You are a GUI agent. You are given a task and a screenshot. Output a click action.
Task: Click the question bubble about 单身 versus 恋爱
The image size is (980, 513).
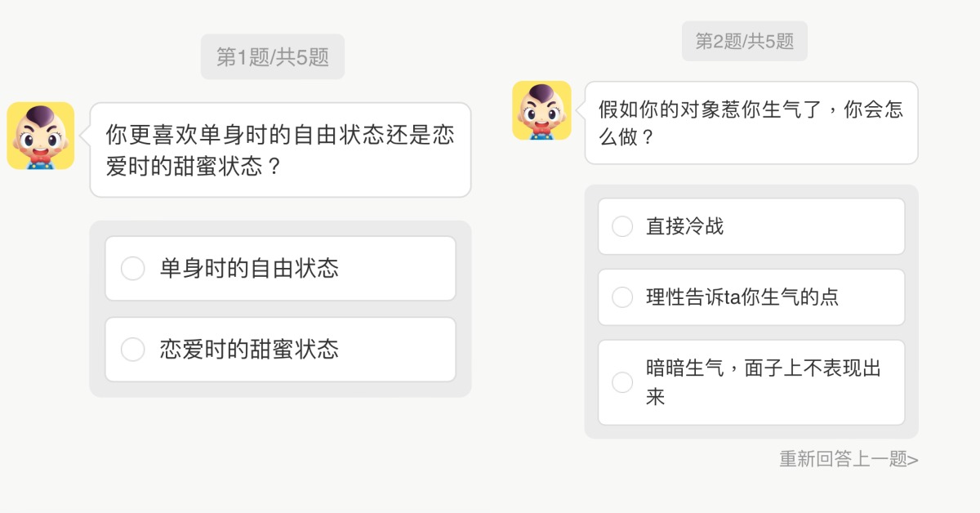pos(280,149)
